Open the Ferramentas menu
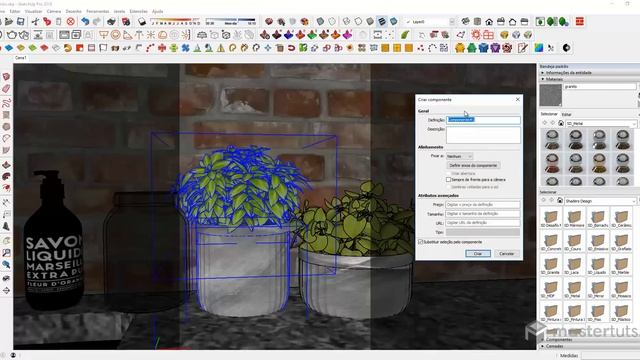 (x=98, y=11)
